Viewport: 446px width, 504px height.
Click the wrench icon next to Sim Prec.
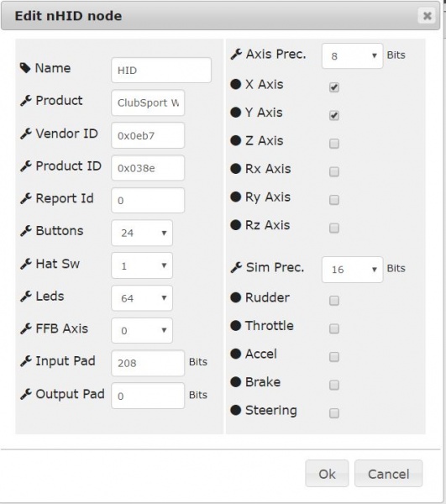point(236,267)
